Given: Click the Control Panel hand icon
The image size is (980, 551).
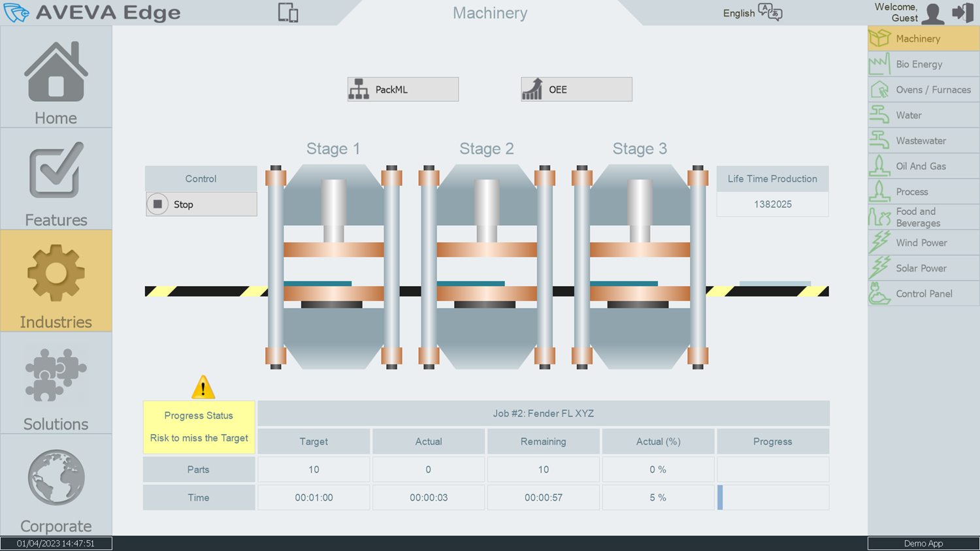Looking at the screenshot, I should 880,293.
